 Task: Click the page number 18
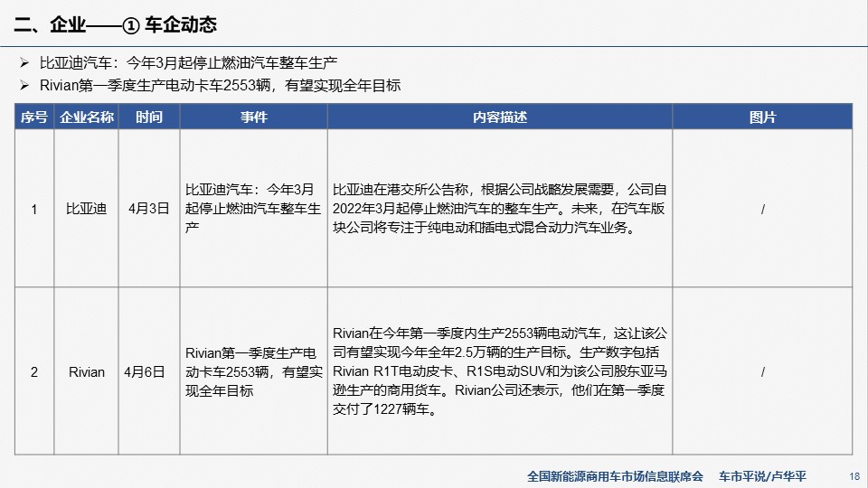854,476
